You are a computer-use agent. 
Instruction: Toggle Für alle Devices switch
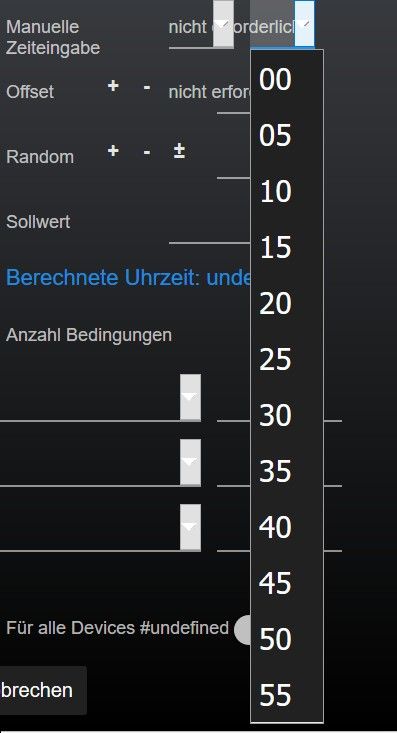pos(243,629)
